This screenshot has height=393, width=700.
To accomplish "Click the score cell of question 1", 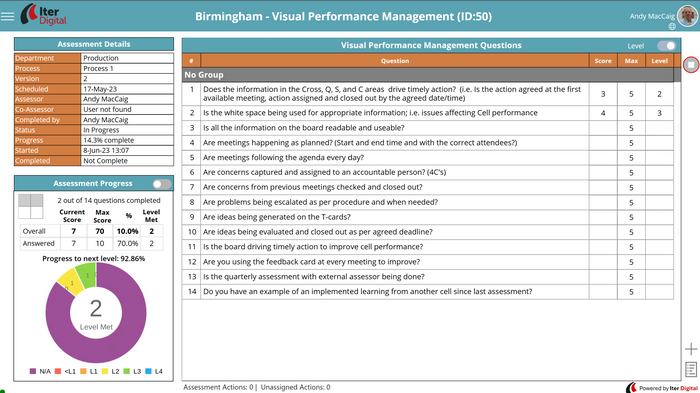I will pyautogui.click(x=603, y=94).
